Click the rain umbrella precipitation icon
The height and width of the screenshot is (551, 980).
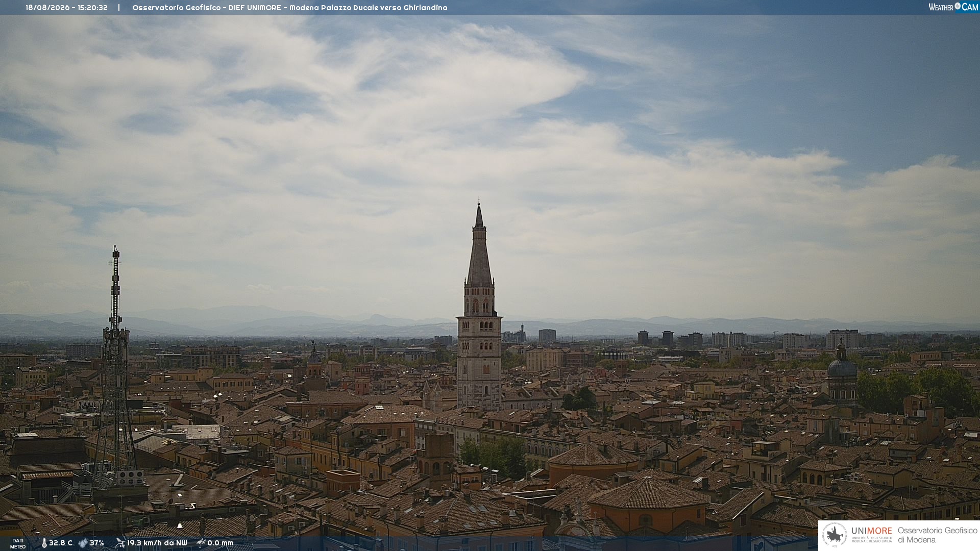tap(201, 543)
